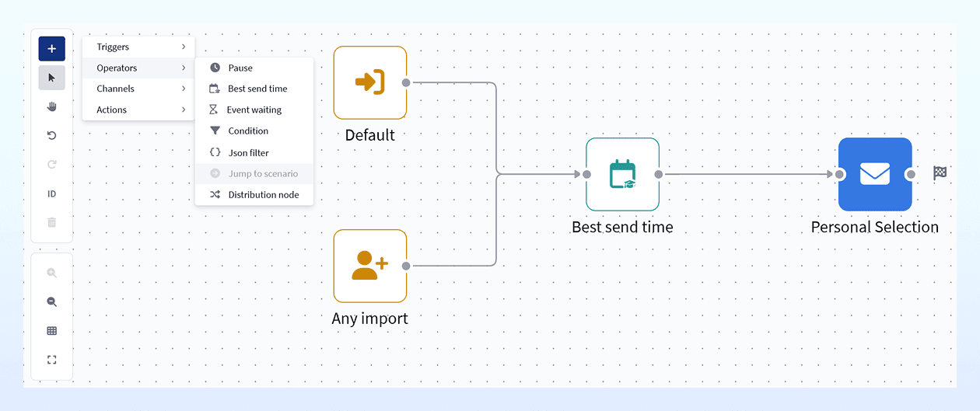Click the blue plus add-node button

coord(52,49)
